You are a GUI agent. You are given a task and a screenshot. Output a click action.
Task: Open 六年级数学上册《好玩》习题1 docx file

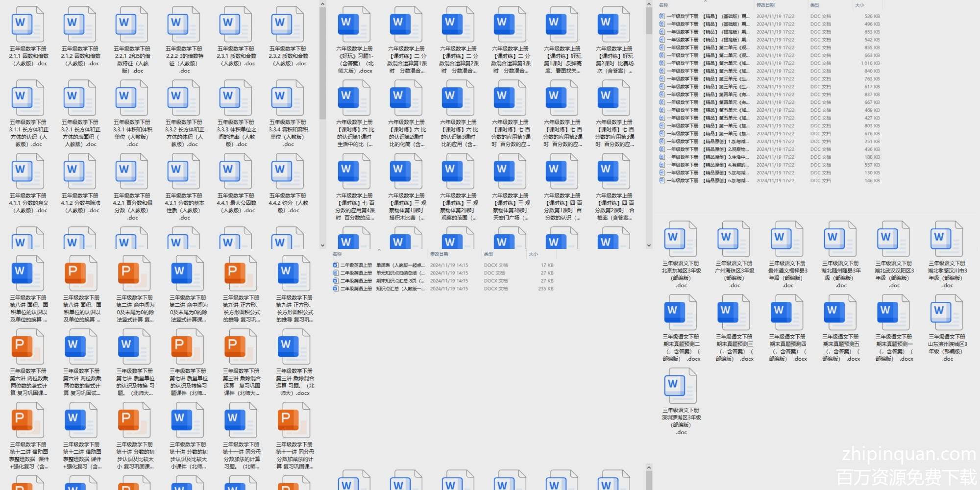tap(354, 24)
